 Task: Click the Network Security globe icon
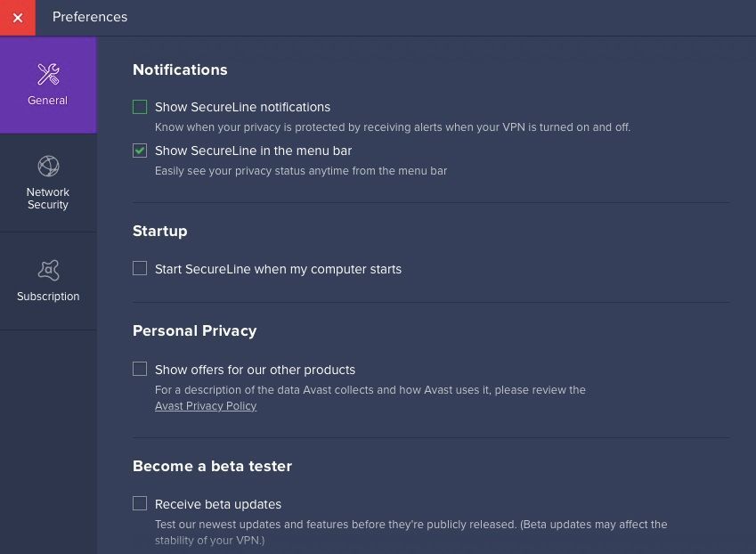[48, 166]
